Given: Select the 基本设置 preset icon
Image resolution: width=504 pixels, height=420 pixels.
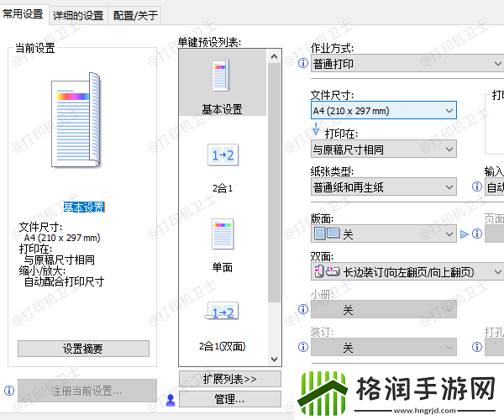Looking at the screenshot, I should click(x=221, y=75).
